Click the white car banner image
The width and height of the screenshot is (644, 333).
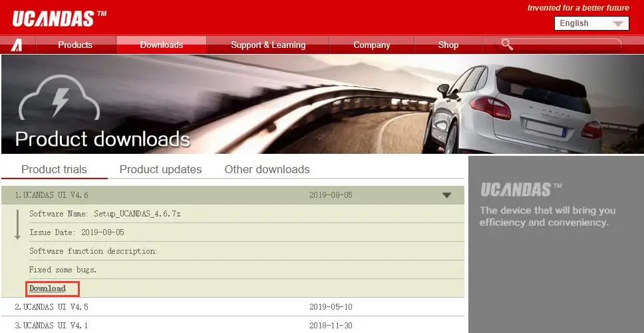point(322,104)
